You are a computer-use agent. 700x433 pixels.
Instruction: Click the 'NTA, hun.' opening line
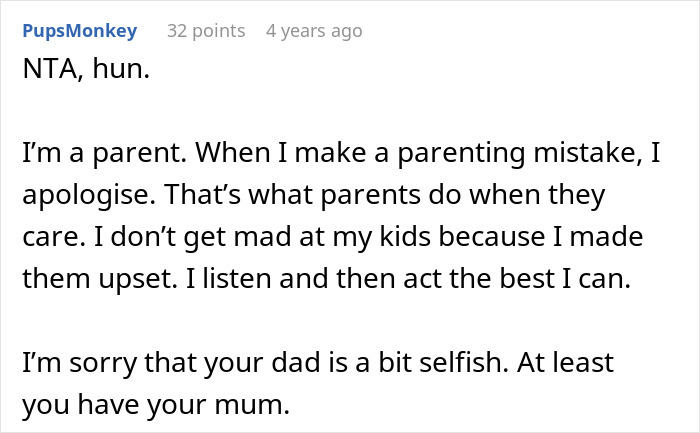coord(82,72)
